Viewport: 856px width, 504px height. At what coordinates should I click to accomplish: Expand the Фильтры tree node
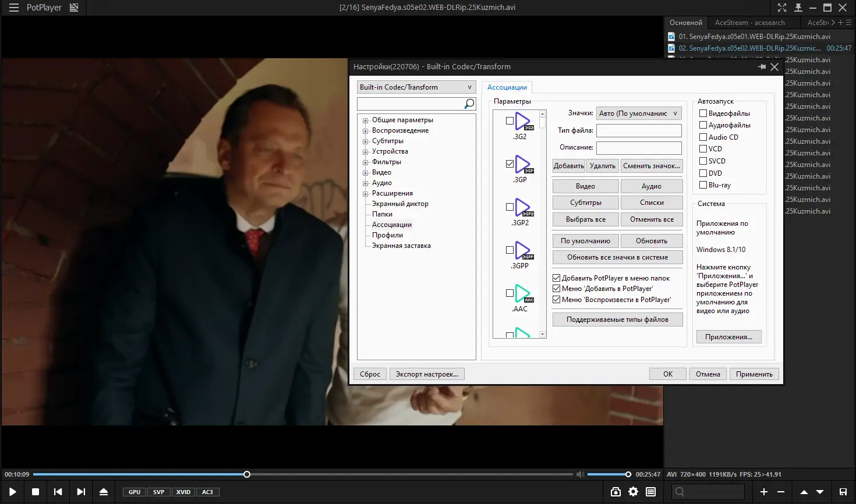point(366,162)
